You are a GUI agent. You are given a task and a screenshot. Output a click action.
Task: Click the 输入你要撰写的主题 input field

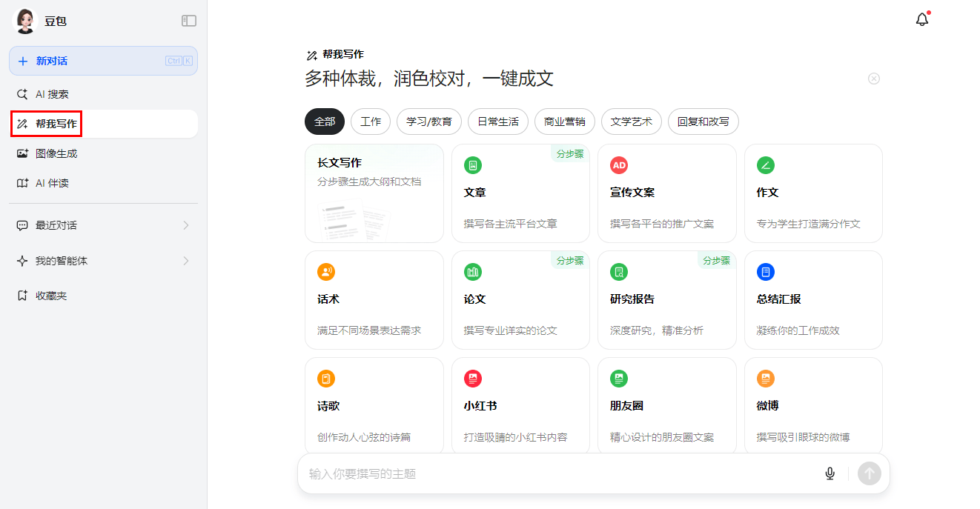click(556, 473)
